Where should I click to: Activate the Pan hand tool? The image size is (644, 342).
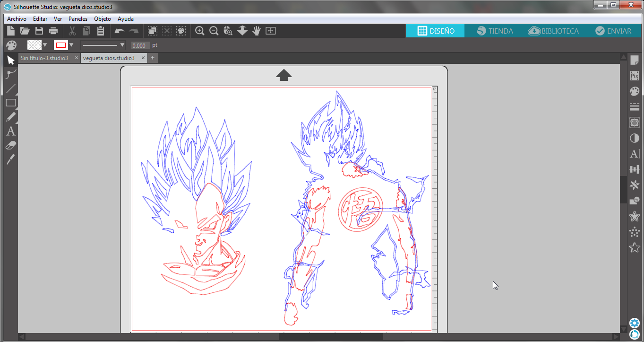[256, 31]
